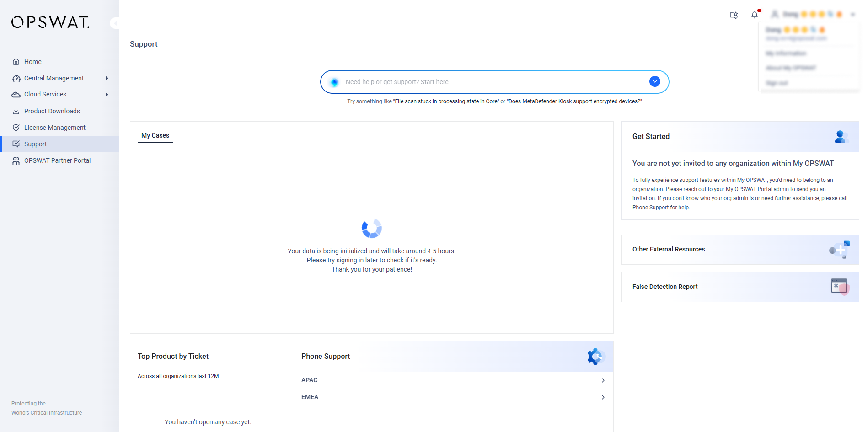Collapse the sidebar with the arrow toggle
The width and height of the screenshot is (868, 432).
click(x=115, y=23)
